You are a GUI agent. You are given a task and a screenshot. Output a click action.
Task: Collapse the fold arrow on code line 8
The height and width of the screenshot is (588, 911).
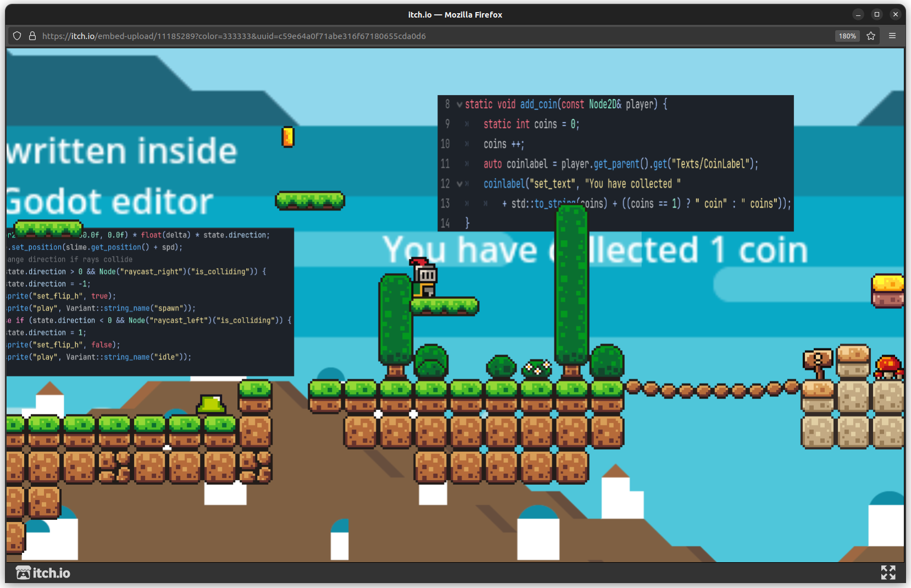(459, 104)
